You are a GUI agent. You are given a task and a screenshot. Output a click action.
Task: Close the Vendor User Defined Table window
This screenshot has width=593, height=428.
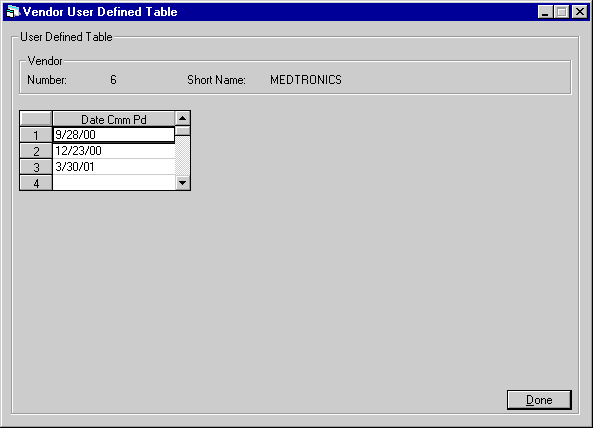pyautogui.click(x=580, y=12)
